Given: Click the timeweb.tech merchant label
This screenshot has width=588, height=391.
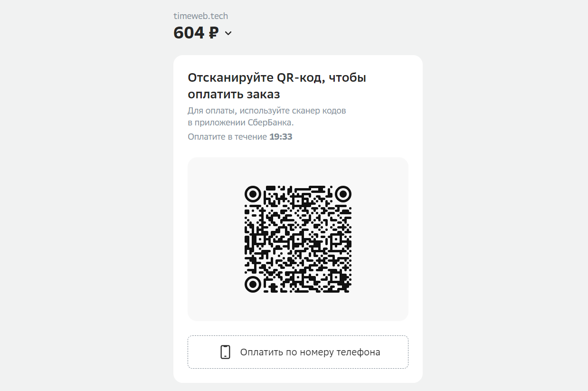Looking at the screenshot, I should point(200,16).
